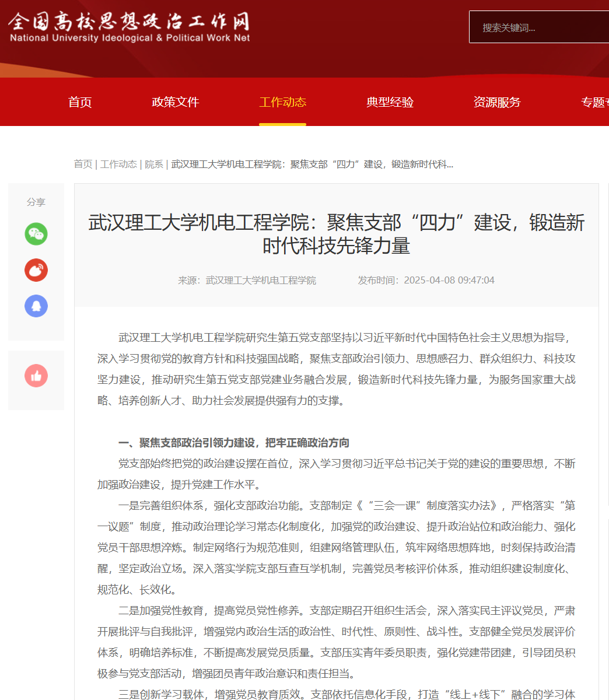Click the truncated article title in breadcrumb

pyautogui.click(x=312, y=164)
